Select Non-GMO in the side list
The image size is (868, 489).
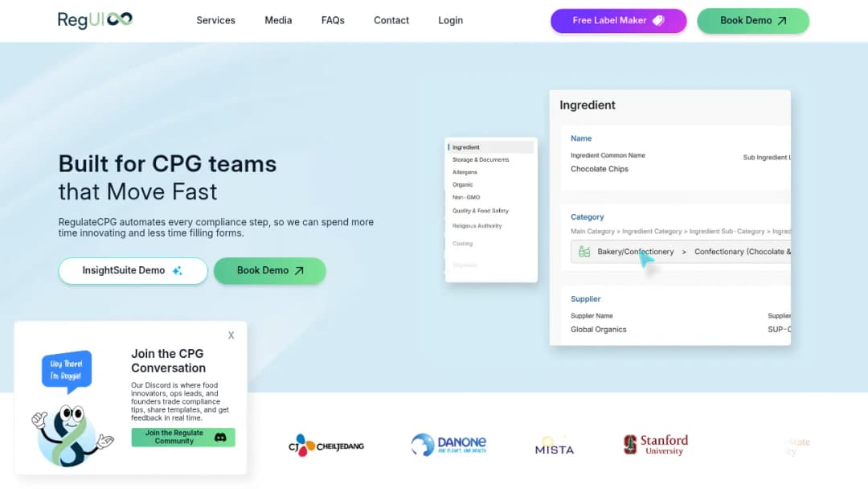point(466,197)
